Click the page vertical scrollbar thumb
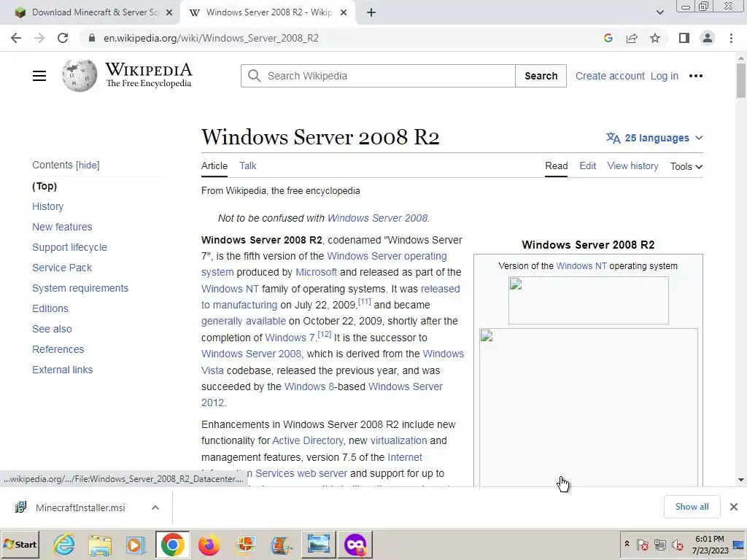The width and height of the screenshot is (747, 560). pos(741,80)
